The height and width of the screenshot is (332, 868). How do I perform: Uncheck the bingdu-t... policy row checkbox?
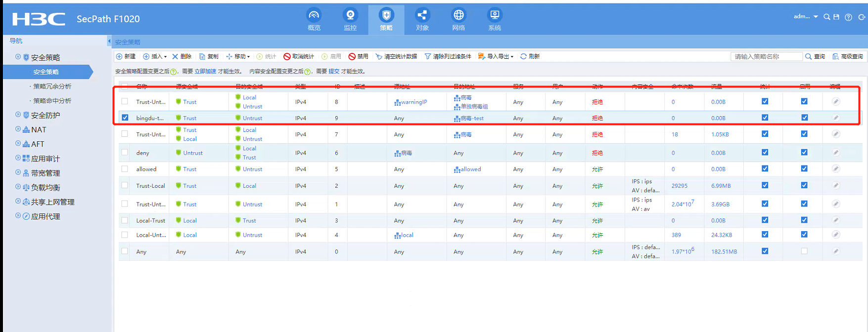[125, 118]
